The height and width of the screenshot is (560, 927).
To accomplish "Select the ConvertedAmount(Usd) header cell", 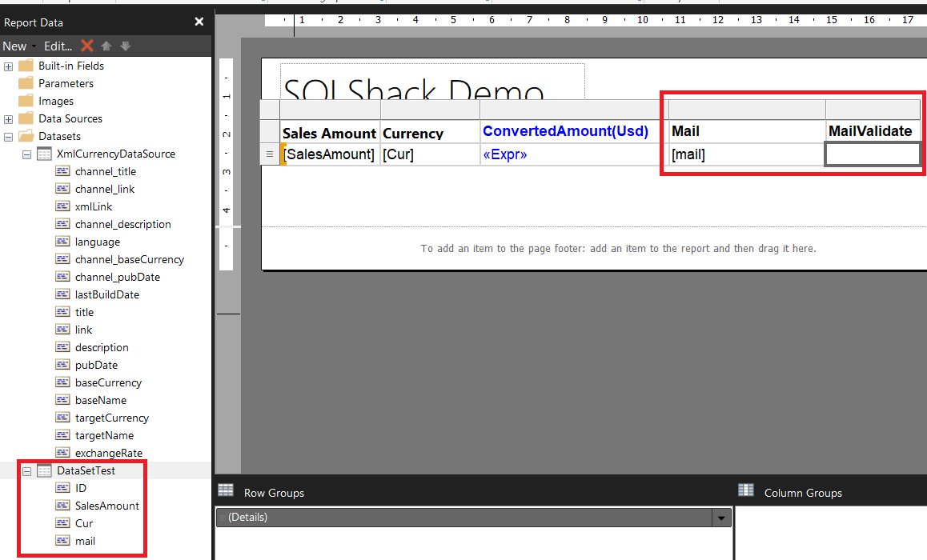I will (x=574, y=131).
